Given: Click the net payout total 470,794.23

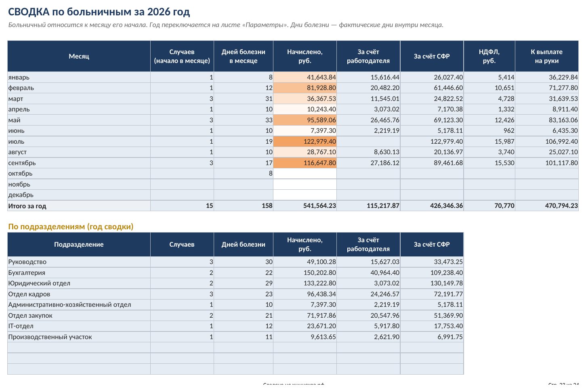Looking at the screenshot, I should (546, 206).
